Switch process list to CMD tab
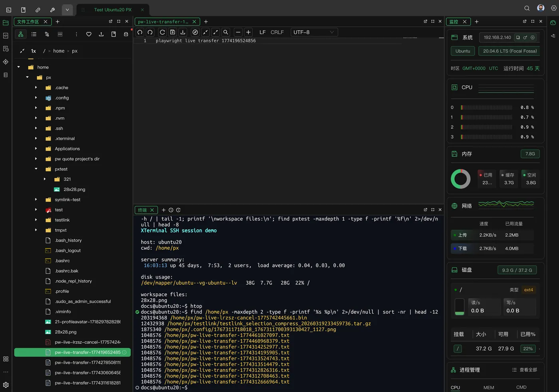 point(521,387)
